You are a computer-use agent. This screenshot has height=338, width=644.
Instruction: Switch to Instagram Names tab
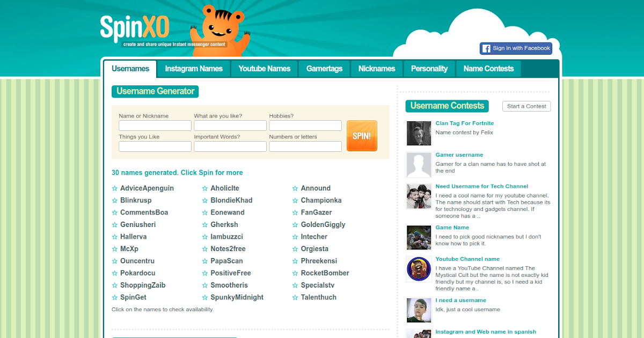[x=194, y=69]
